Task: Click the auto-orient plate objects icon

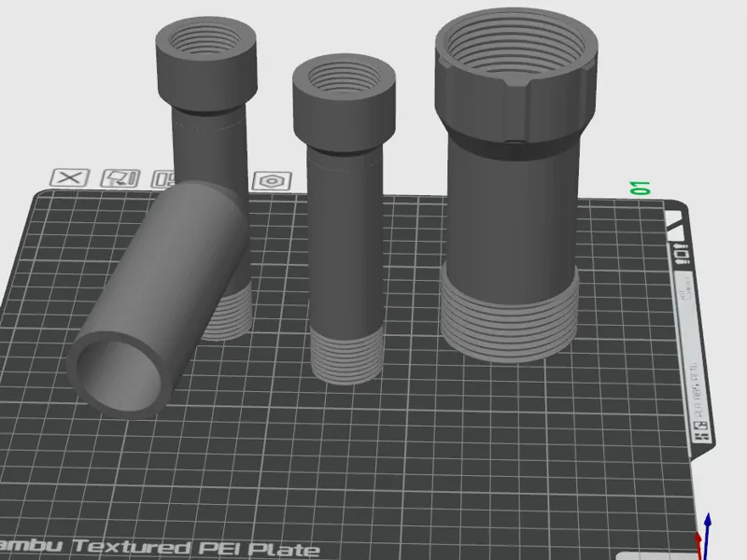Action: pos(120,178)
